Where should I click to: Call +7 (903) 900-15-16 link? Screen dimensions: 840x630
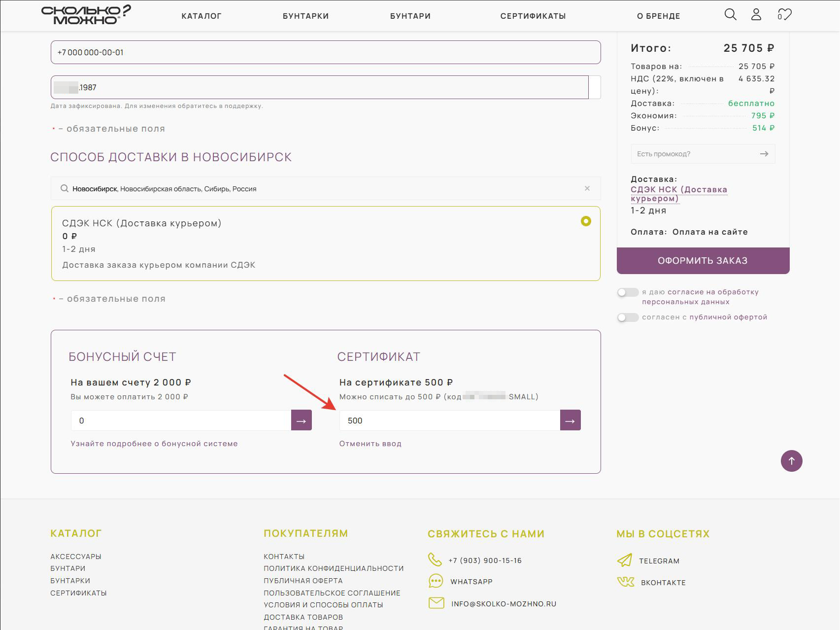click(x=485, y=560)
